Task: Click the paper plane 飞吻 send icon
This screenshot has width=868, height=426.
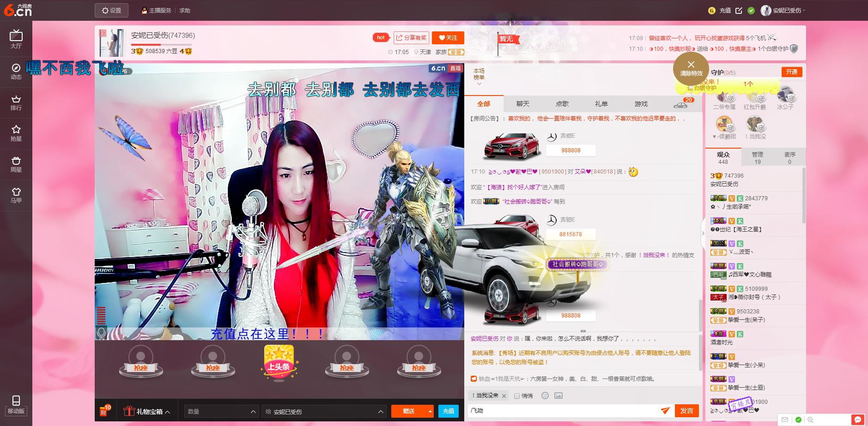Action: 665,410
